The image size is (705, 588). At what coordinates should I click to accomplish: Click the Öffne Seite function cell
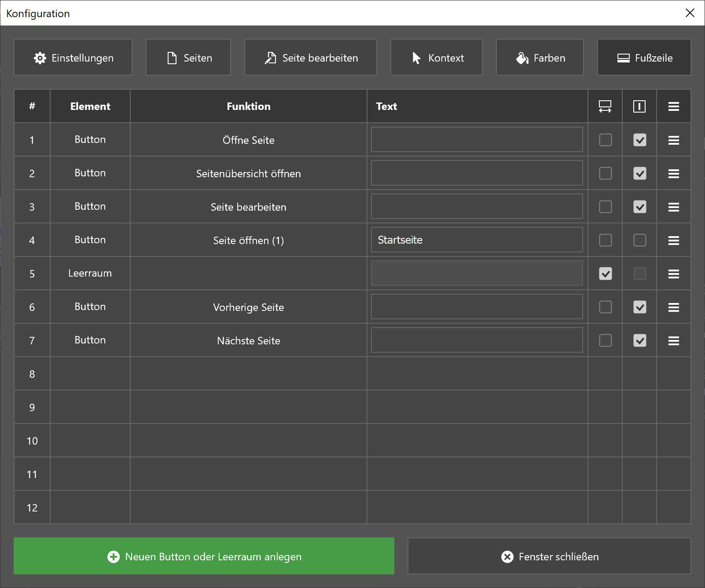click(x=249, y=140)
